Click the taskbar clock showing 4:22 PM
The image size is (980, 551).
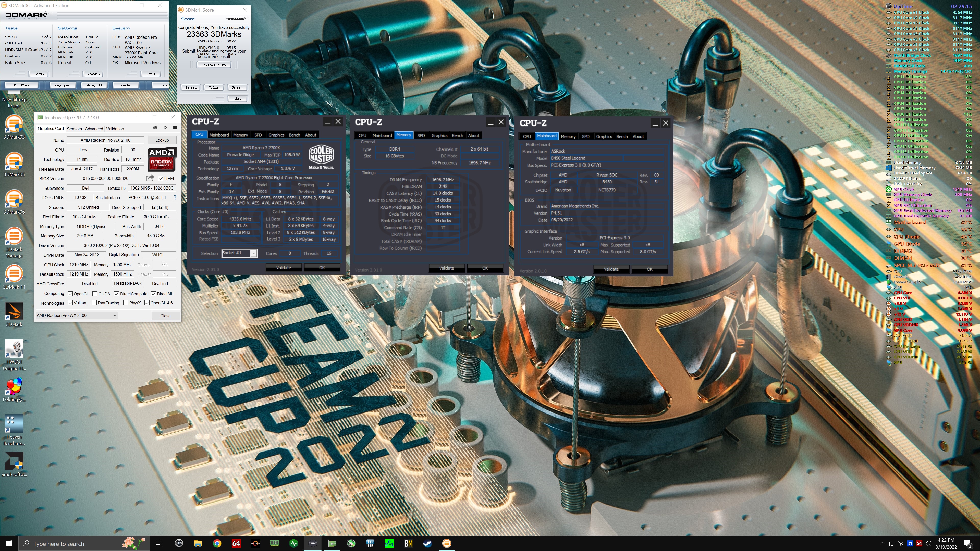(x=946, y=544)
